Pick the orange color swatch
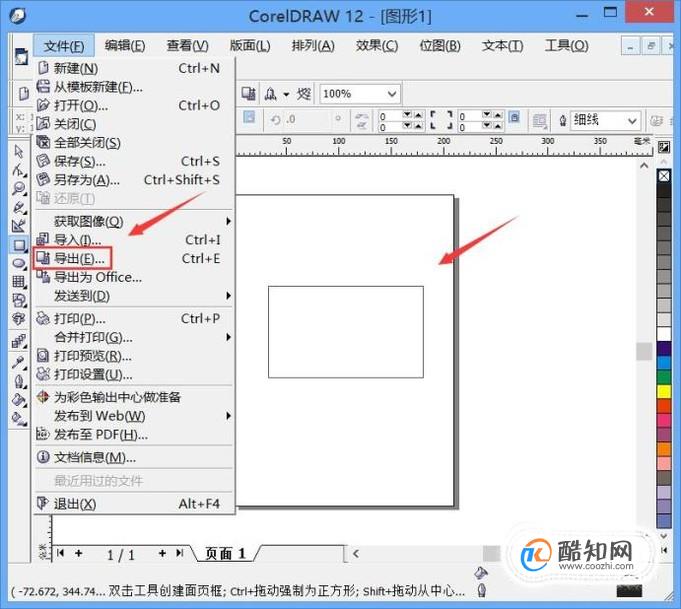Viewport: 681px width, 609px height. tap(664, 448)
